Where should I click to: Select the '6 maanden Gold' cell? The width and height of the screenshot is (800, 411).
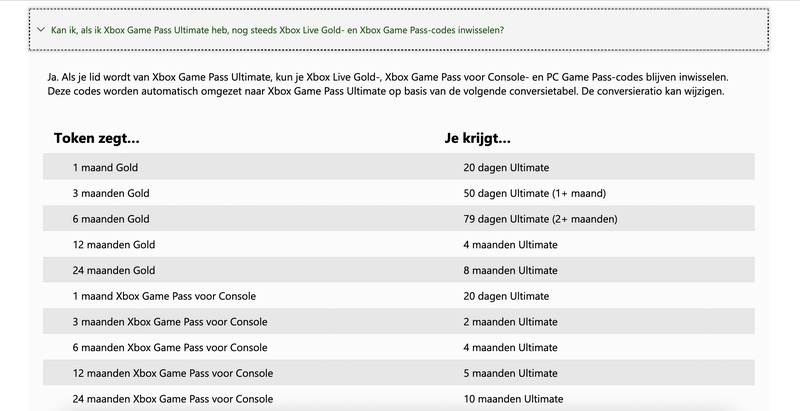coord(111,219)
